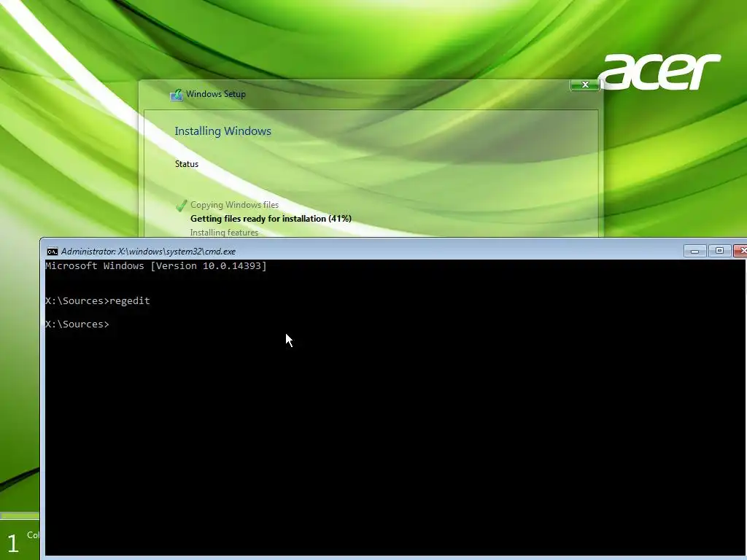Viewport: 747px width, 560px height.
Task: Close the Windows Setup dialog
Action: pyautogui.click(x=585, y=85)
